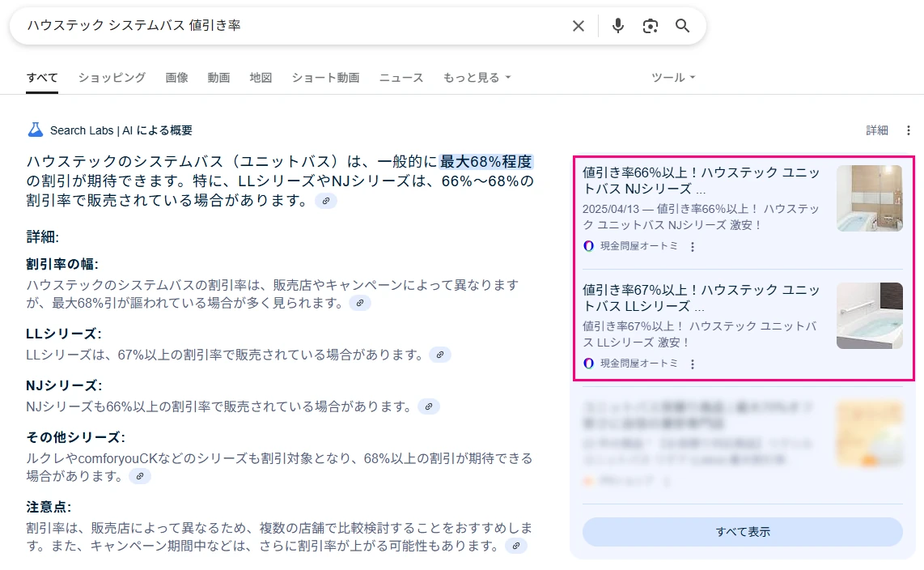The image size is (924, 570).
Task: Run the search with the magnifier icon
Action: [682, 26]
